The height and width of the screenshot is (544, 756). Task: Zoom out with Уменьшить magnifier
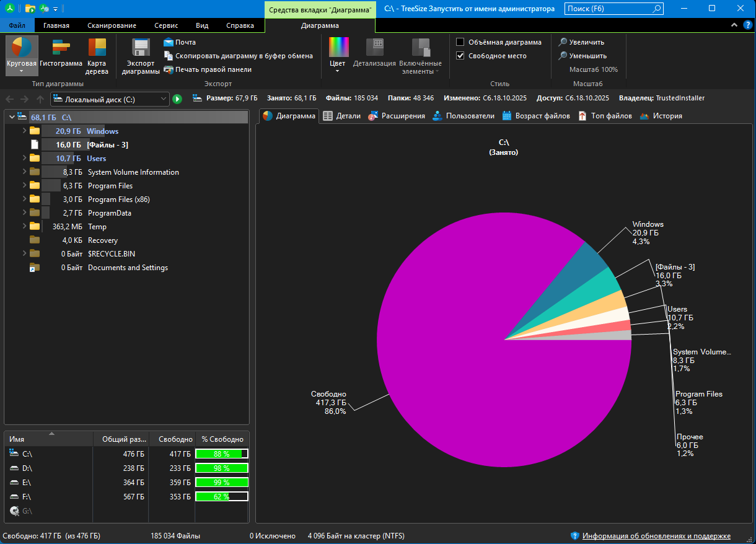coord(582,56)
